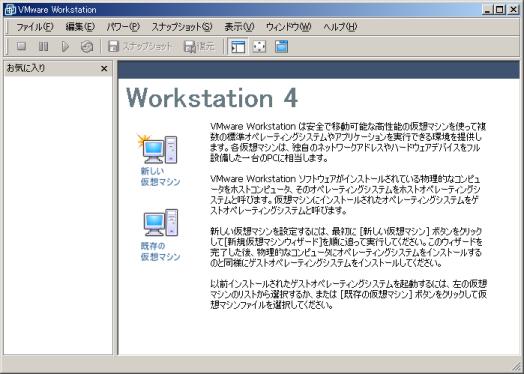Screen dimensions: 524x374
Task: Click the reset toolbar icon
Action: click(87, 46)
